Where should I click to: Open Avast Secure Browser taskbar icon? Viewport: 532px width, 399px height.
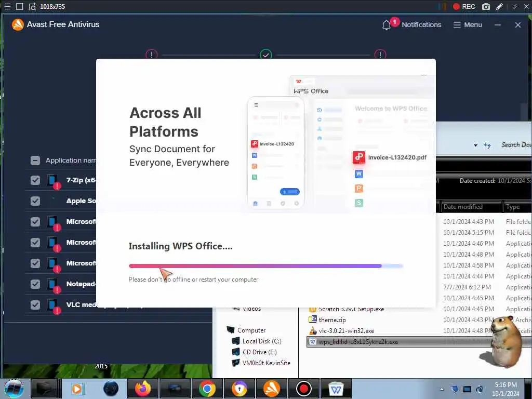(x=240, y=389)
